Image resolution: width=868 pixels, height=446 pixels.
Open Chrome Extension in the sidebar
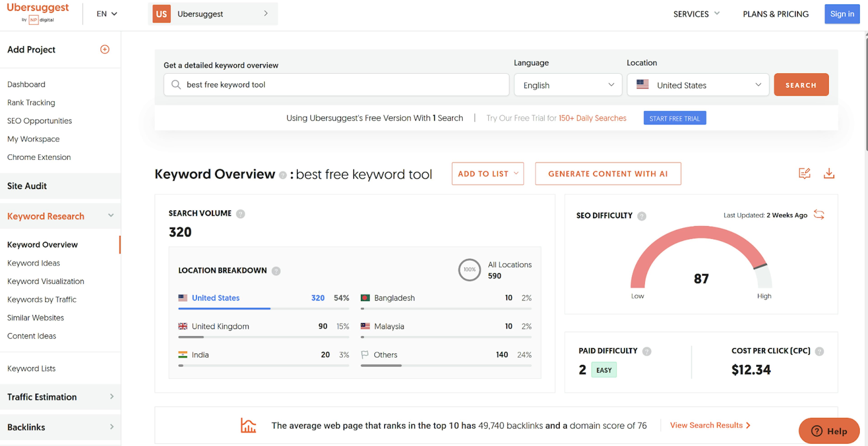(39, 157)
